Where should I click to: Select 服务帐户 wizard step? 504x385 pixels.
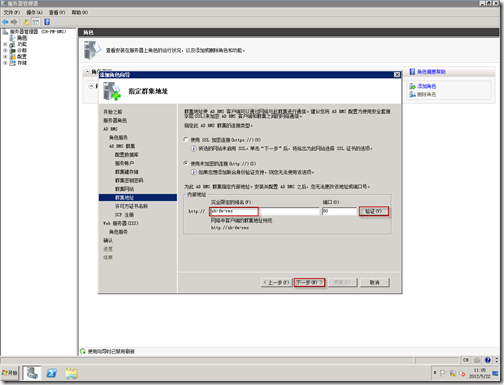coord(124,163)
